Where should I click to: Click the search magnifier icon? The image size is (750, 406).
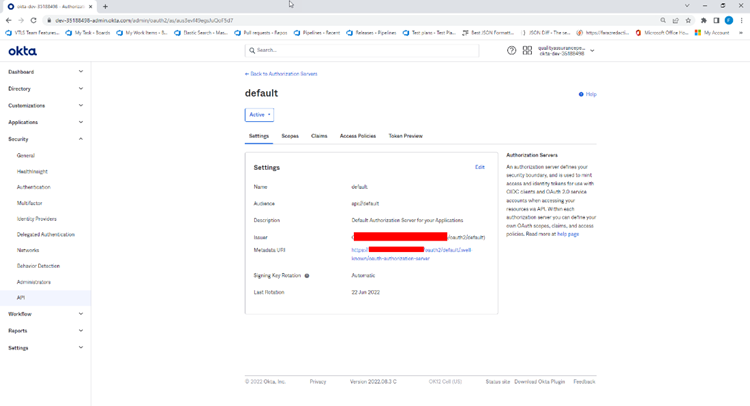pyautogui.click(x=252, y=50)
